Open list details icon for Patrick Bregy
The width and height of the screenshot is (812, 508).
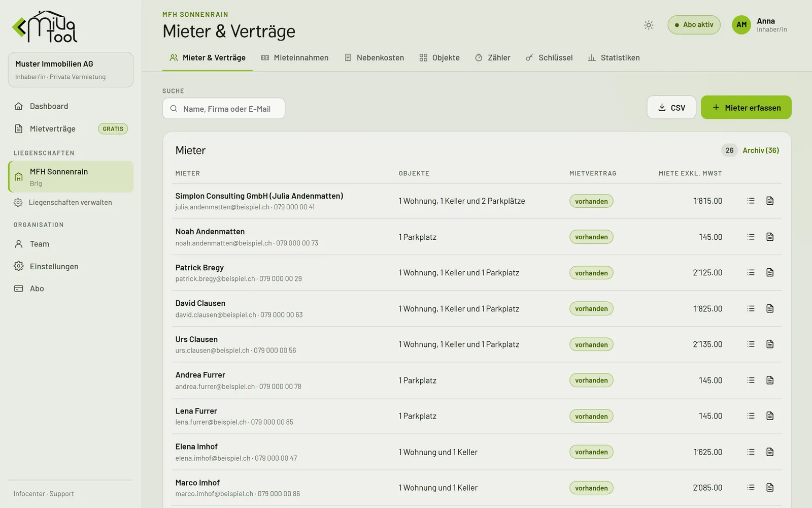click(x=751, y=272)
